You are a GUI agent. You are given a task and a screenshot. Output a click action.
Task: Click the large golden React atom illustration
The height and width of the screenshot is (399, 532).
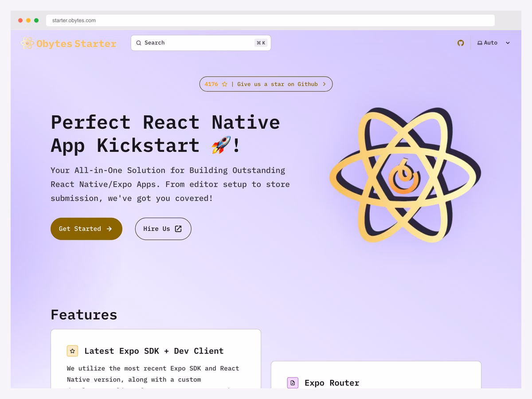click(405, 175)
